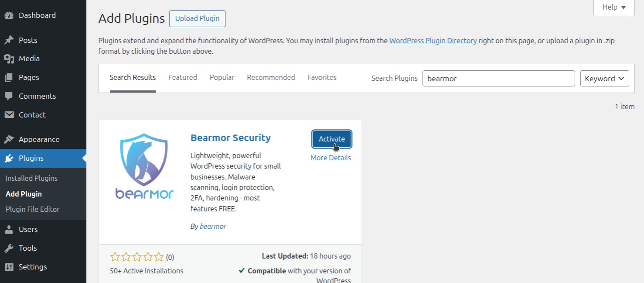Image resolution: width=644 pixels, height=283 pixels.
Task: Click the Appearance paintbrush icon
Action: 9,140
